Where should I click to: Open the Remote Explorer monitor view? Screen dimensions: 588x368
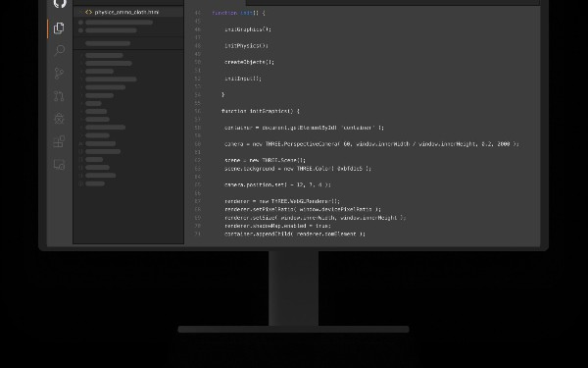click(x=59, y=165)
